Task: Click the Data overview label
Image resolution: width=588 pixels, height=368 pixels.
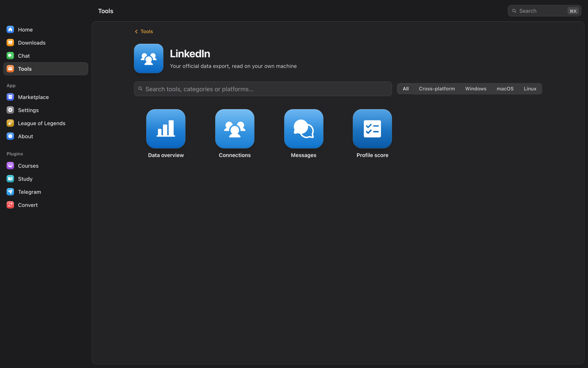Action: point(166,155)
